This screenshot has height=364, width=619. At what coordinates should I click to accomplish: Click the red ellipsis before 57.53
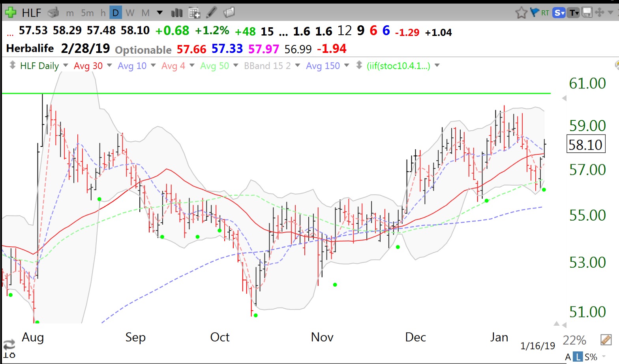pyautogui.click(x=10, y=34)
